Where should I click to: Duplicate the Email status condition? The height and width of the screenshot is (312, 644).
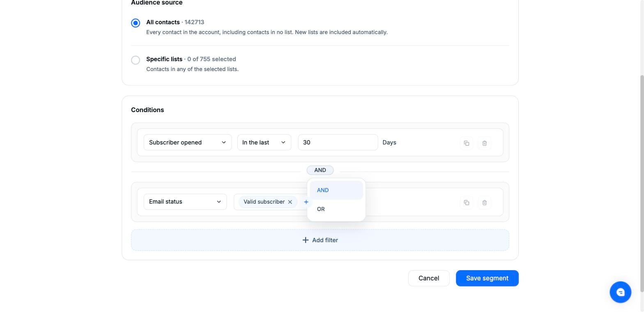(467, 202)
